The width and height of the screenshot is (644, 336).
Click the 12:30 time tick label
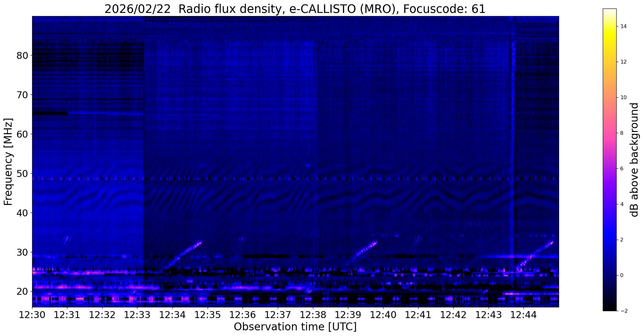[32, 315]
